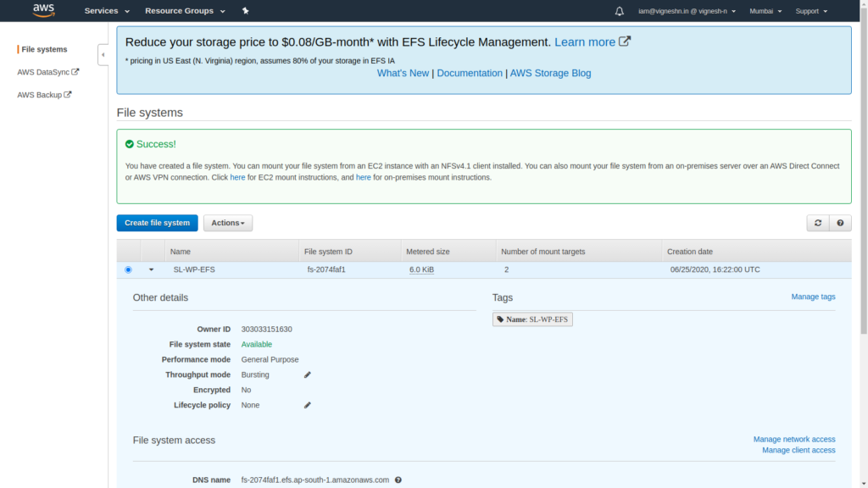Click Manage client access link
Image resolution: width=868 pixels, height=488 pixels.
point(798,451)
